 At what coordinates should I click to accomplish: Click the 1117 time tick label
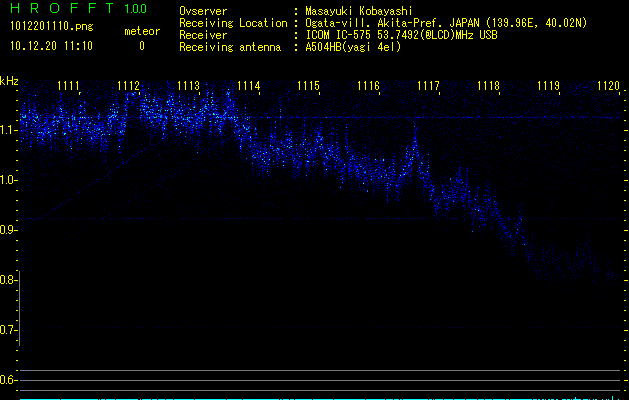(x=428, y=87)
